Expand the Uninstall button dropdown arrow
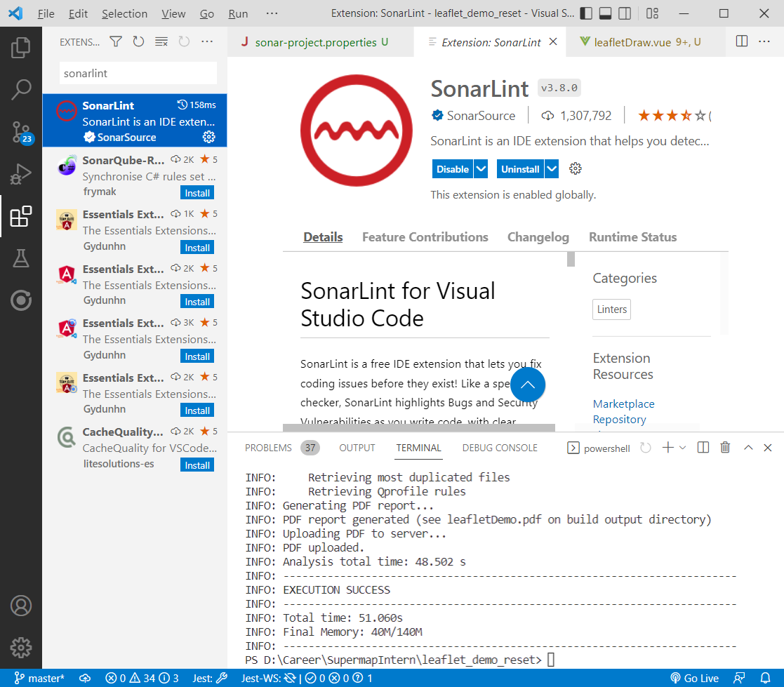Viewport: 784px width, 687px height. [x=552, y=169]
